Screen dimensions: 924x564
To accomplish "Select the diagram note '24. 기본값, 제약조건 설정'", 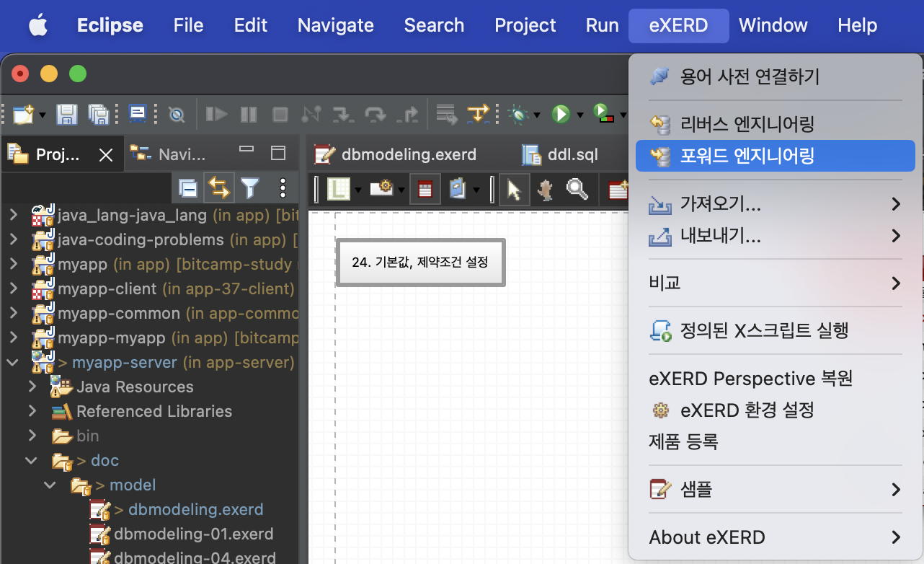I will [x=421, y=263].
